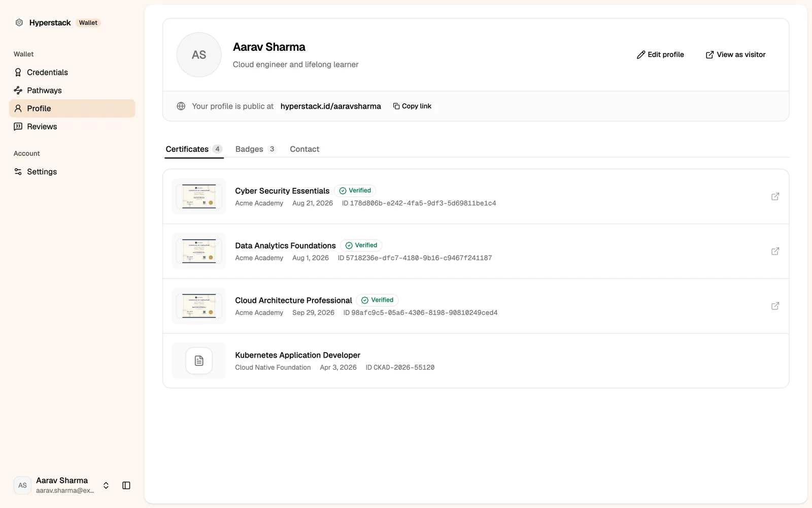Click the Hyperstack logo icon
Screen dimensions: 812x508
coord(19,22)
